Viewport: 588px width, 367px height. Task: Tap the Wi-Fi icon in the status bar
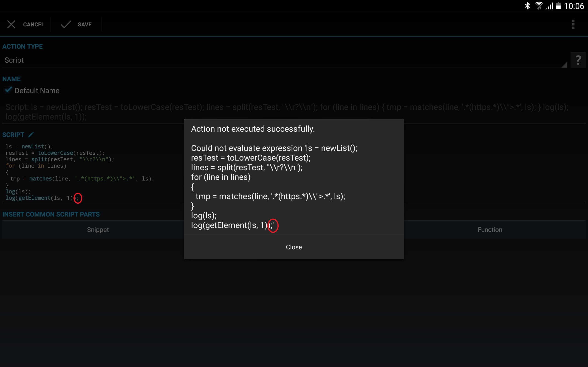[x=539, y=6]
